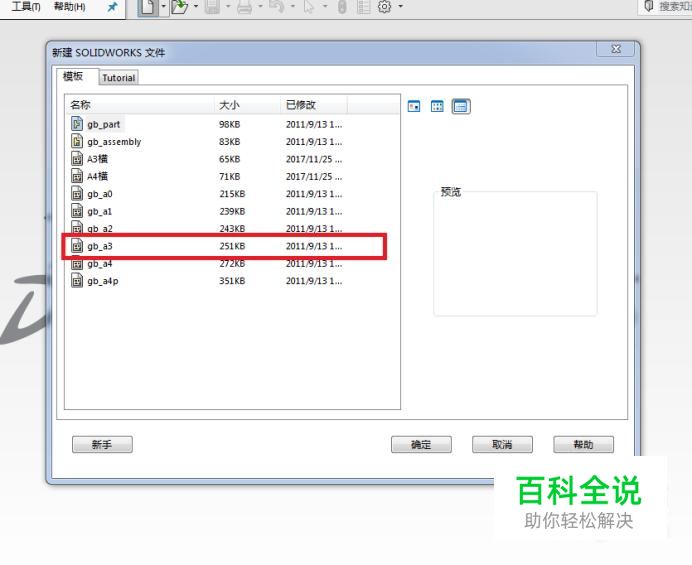The height and width of the screenshot is (565, 692).
Task: Click the 帮助 button in dialog
Action: pos(583,444)
